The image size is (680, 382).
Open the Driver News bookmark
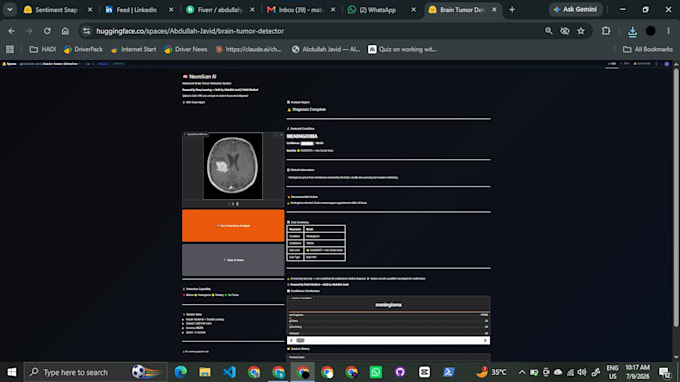click(186, 49)
